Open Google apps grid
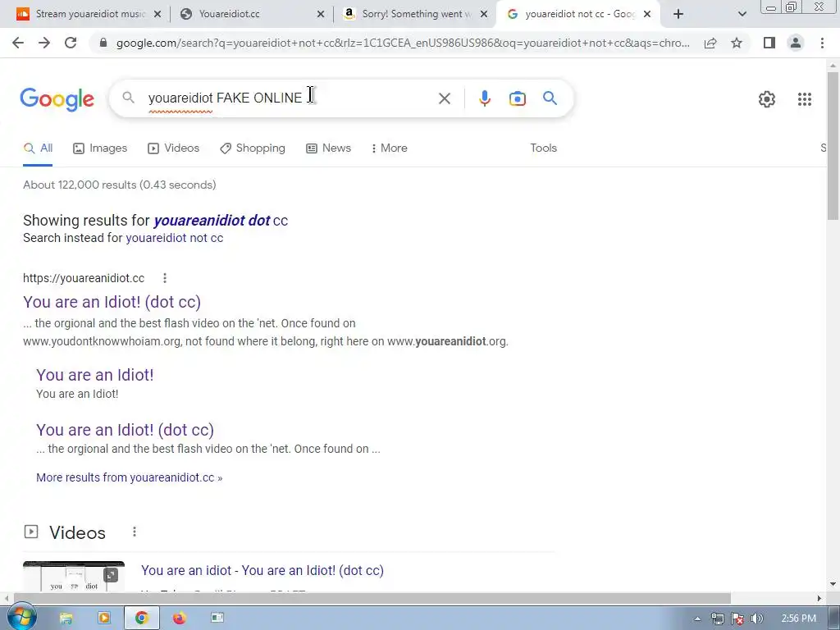The height and width of the screenshot is (630, 840). (804, 99)
